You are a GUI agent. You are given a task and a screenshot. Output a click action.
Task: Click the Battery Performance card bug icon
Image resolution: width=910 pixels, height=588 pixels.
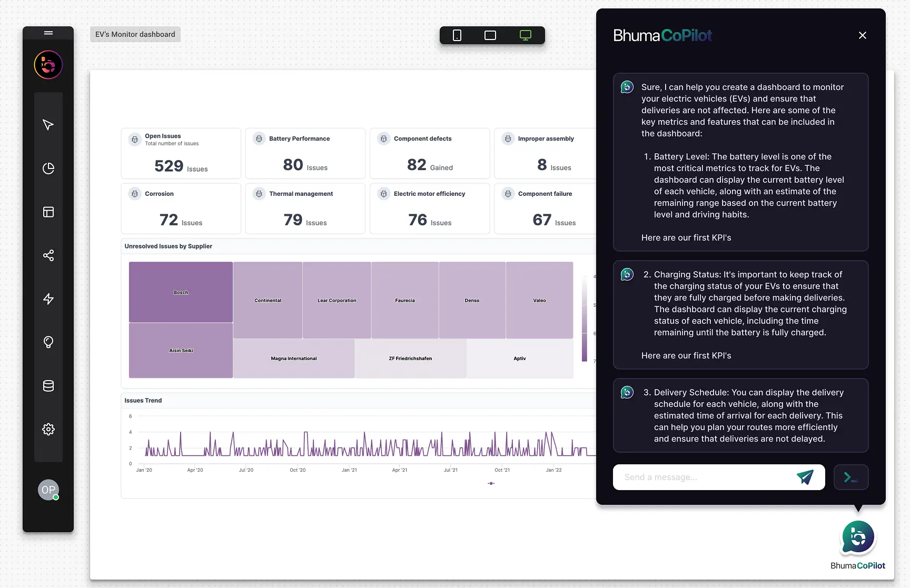(x=259, y=139)
